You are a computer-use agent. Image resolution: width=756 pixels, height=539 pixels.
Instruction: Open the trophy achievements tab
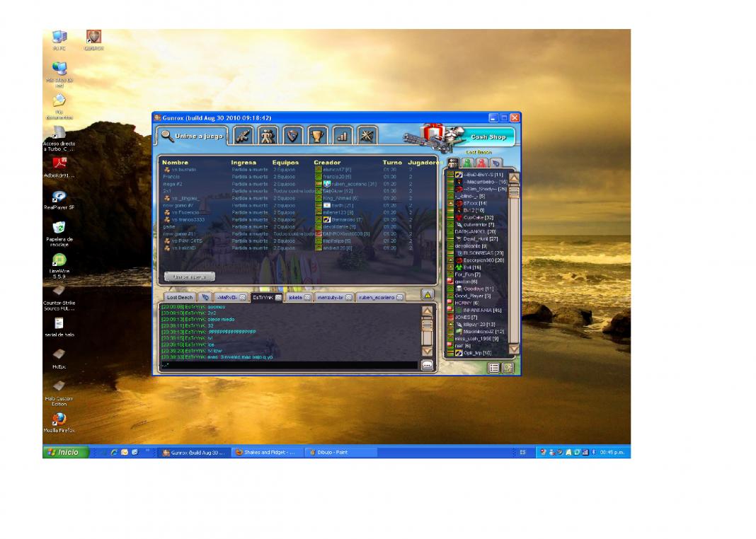318,135
